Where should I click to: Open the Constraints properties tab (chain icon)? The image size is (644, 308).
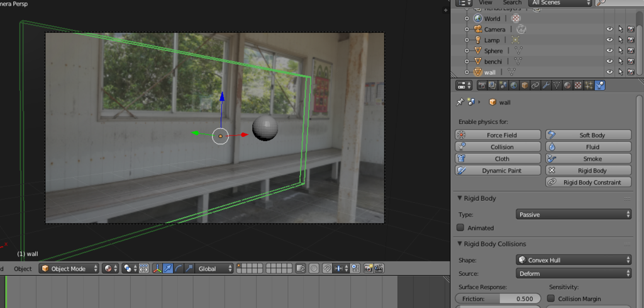tap(535, 86)
